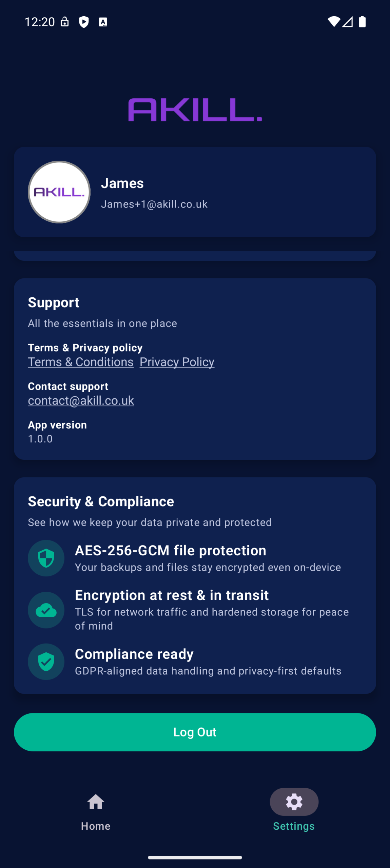Tap the cloud checkmark encryption icon

click(x=46, y=610)
